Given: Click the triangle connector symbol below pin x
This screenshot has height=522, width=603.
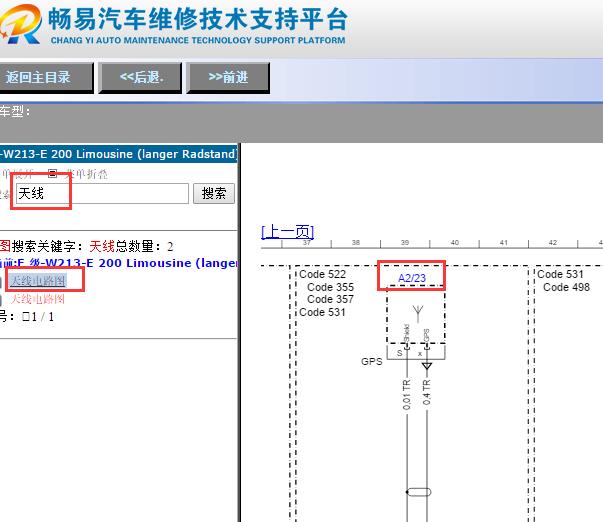Looking at the screenshot, I should [x=427, y=365].
